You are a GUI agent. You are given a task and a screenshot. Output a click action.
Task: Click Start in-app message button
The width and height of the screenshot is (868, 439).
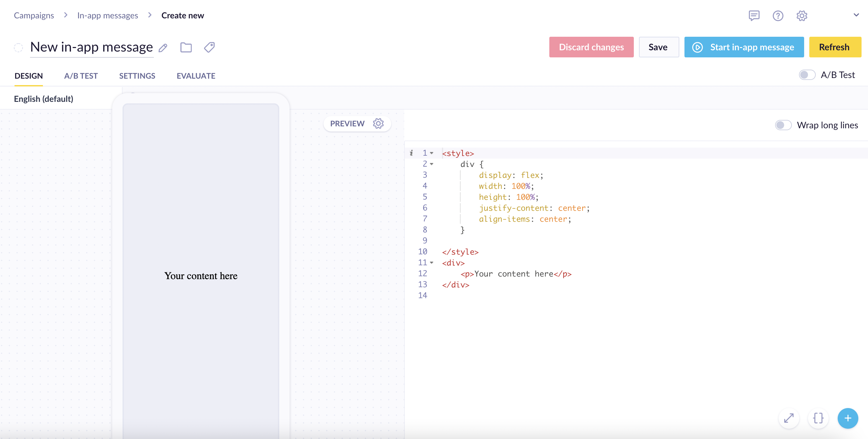(x=744, y=47)
